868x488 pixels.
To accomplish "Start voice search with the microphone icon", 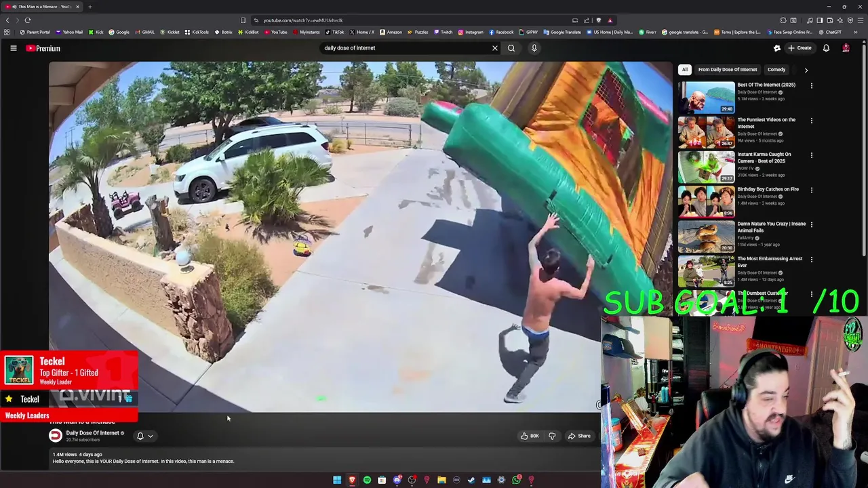I will click(x=534, y=48).
